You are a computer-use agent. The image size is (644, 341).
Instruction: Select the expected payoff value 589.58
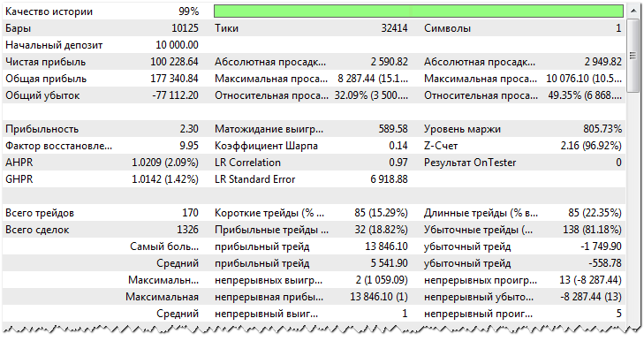pyautogui.click(x=393, y=129)
